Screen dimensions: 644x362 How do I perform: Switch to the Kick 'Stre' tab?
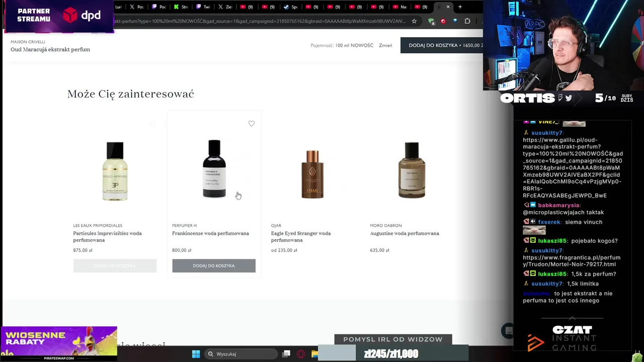[x=181, y=7]
